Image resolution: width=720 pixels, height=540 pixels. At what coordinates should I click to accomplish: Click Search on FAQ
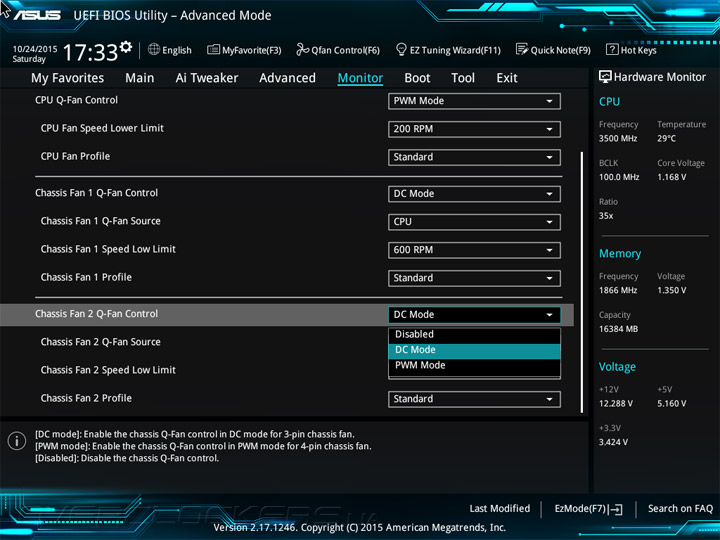click(680, 509)
